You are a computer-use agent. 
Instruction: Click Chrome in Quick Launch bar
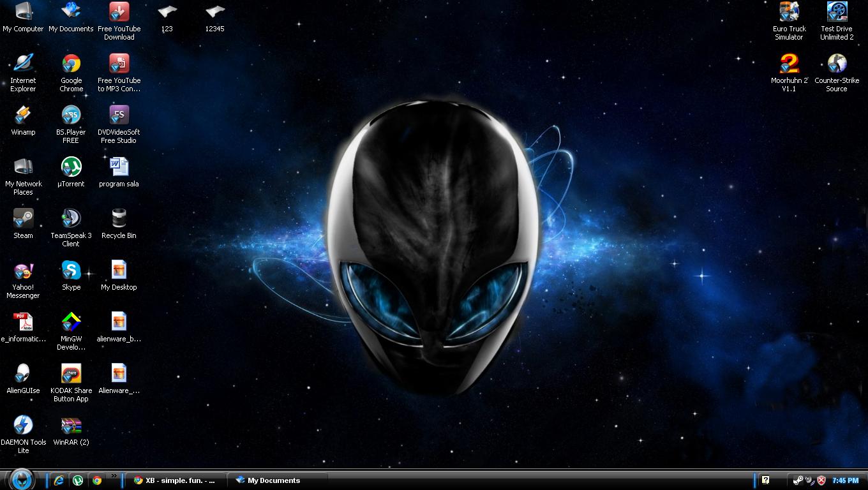tap(97, 480)
